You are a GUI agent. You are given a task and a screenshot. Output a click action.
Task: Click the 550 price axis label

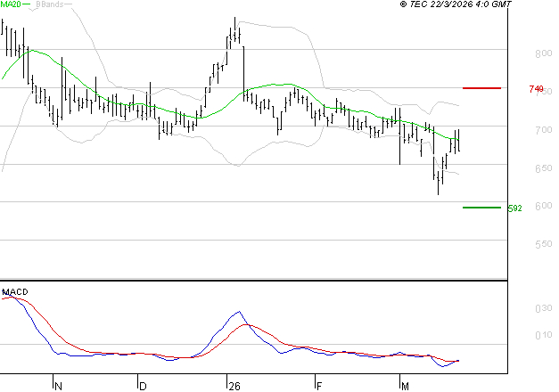[543, 244]
